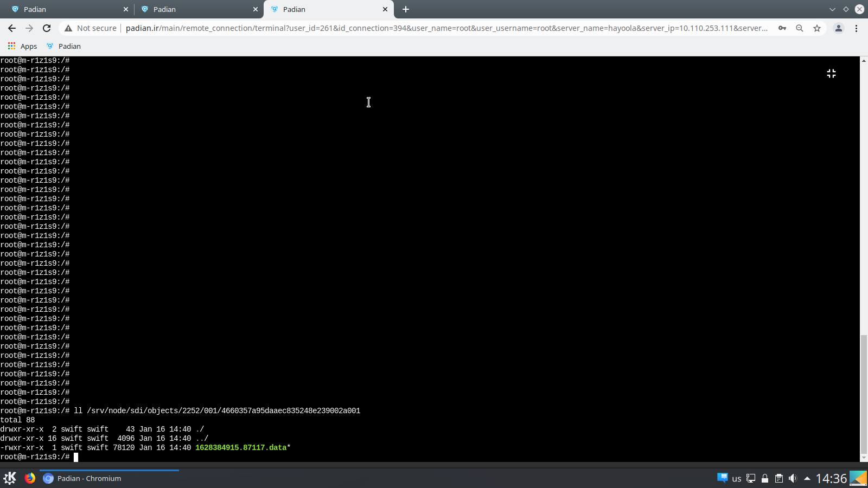Expand the tab search dropdown arrow
The width and height of the screenshot is (868, 488).
(832, 9)
